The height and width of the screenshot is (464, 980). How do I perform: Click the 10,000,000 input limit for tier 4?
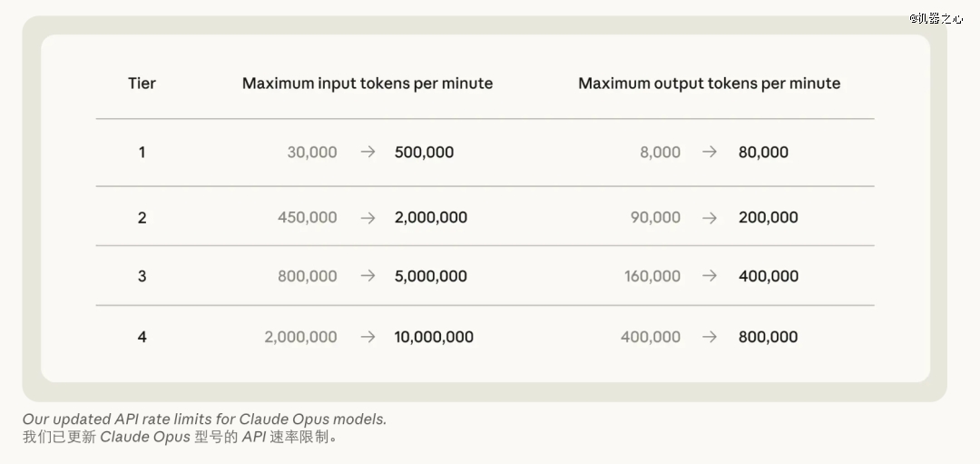(434, 337)
